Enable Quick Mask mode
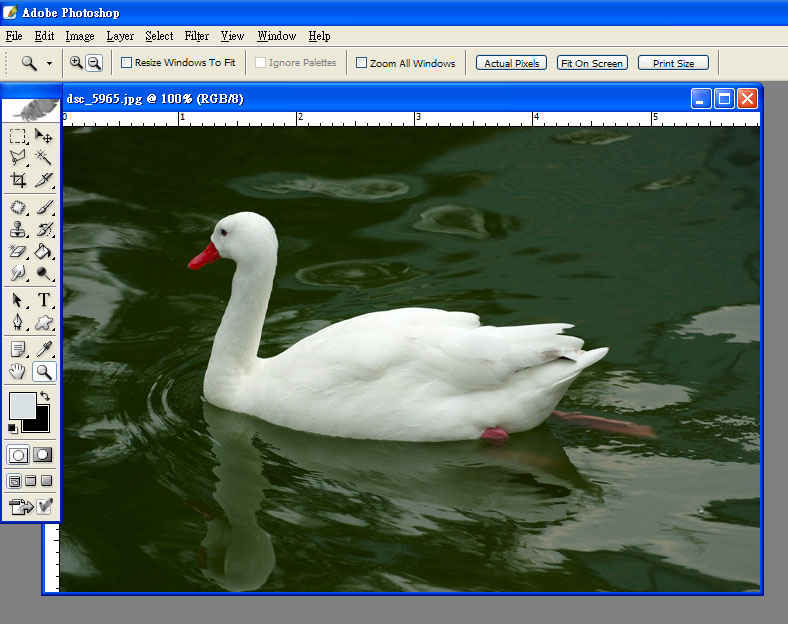The width and height of the screenshot is (788, 624). 43,454
